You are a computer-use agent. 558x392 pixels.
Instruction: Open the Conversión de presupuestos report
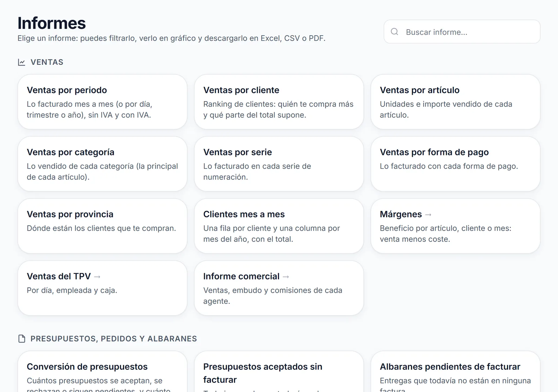pos(103,371)
